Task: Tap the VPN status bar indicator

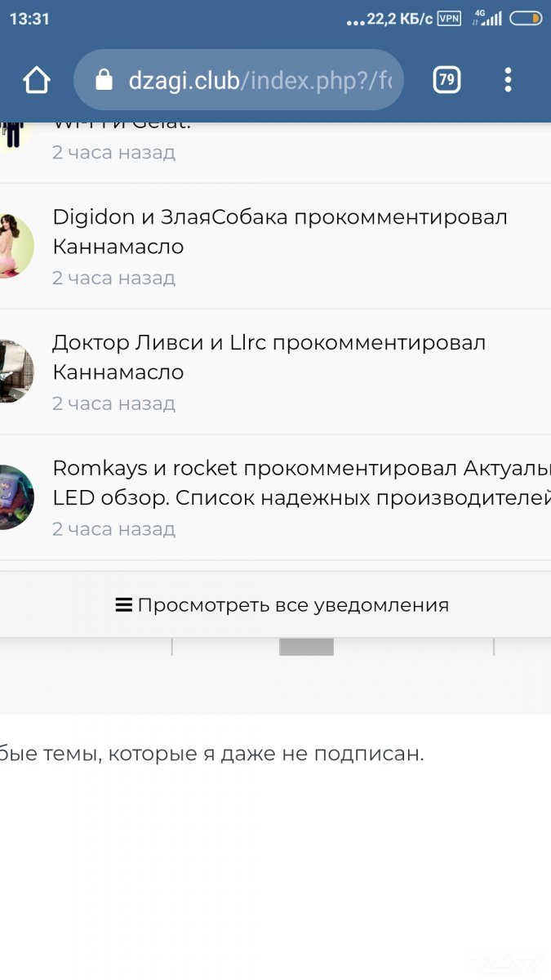Action: pos(449,18)
